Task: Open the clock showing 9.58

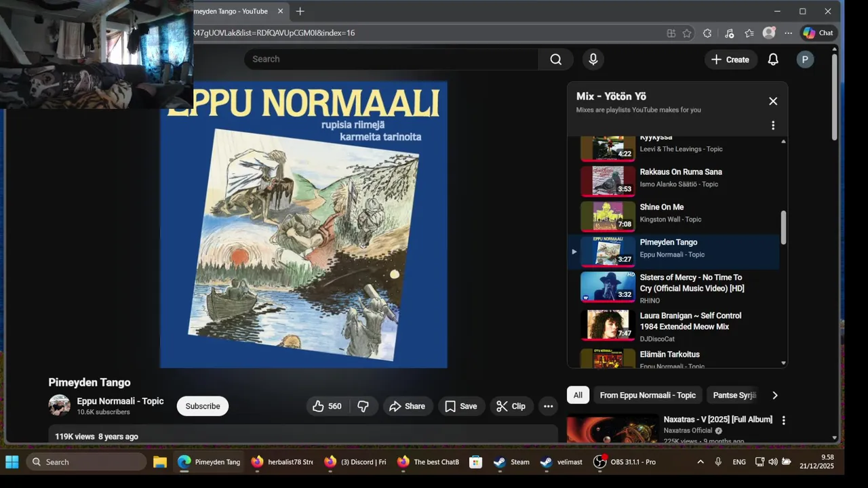Action: [x=816, y=462]
